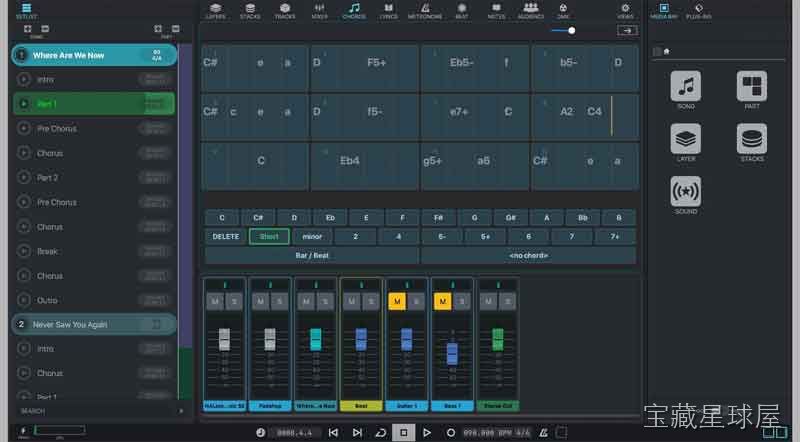Click the Bar / Beat button
800x442 pixels.
(312, 255)
